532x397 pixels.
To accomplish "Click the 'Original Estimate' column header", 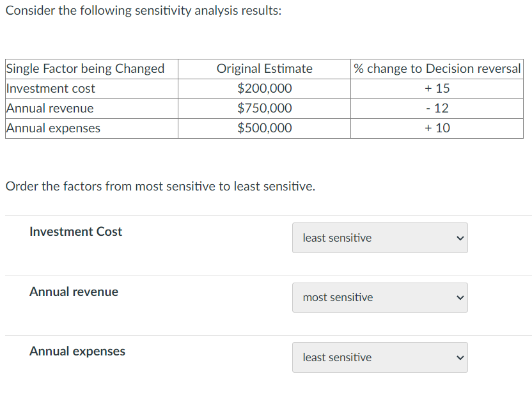I will pos(264,68).
